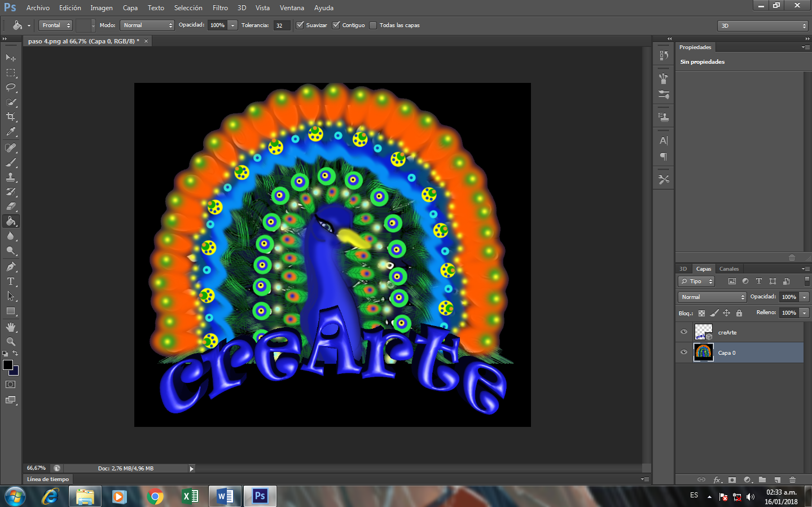The height and width of the screenshot is (507, 812).
Task: Select the Lasso tool
Action: click(x=11, y=87)
